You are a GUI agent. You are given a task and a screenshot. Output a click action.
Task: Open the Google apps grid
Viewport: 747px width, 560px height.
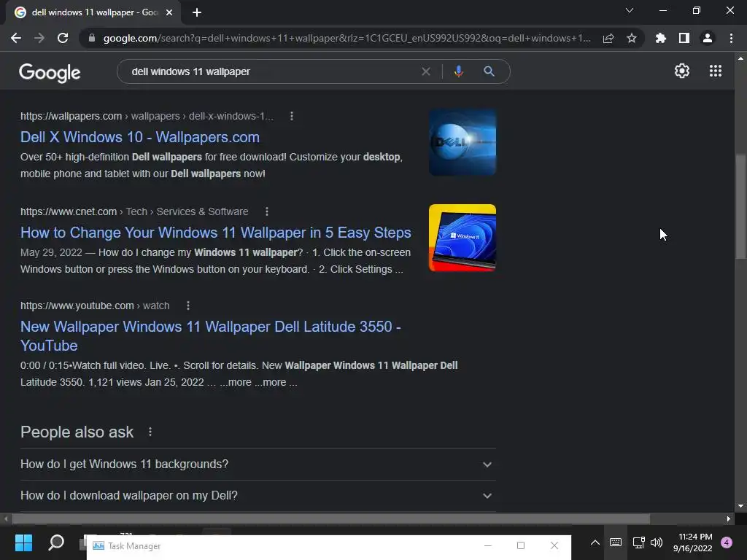716,71
